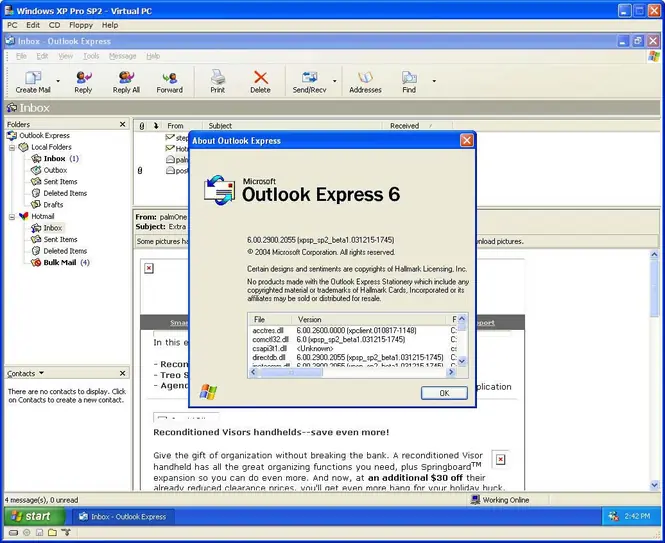
Task: Open the Edit menu in Outlook Express
Action: [x=42, y=56]
